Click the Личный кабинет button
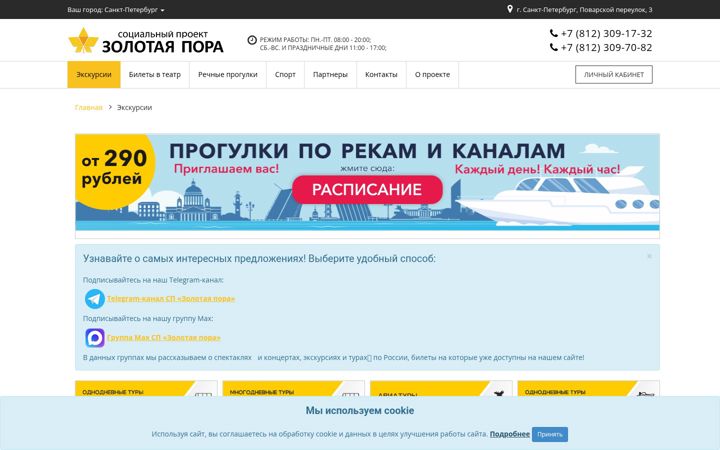The image size is (720, 450). coord(614,74)
